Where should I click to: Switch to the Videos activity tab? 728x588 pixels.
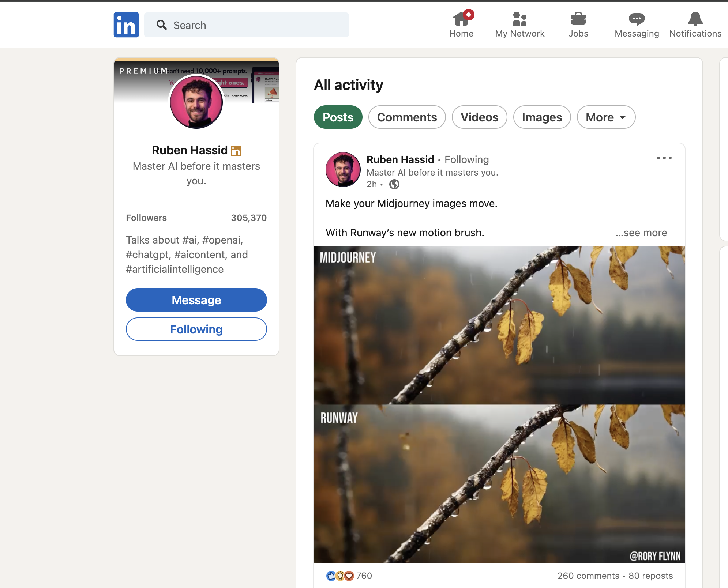tap(479, 117)
